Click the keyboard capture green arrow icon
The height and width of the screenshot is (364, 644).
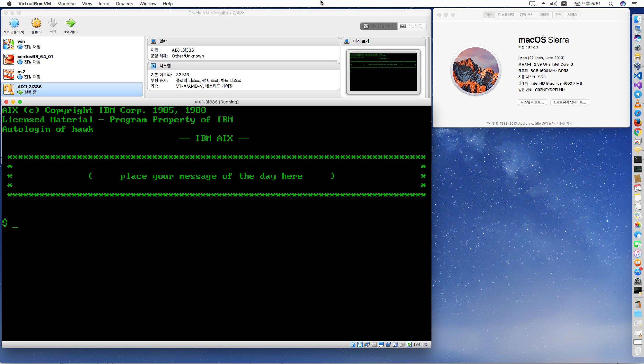[409, 344]
